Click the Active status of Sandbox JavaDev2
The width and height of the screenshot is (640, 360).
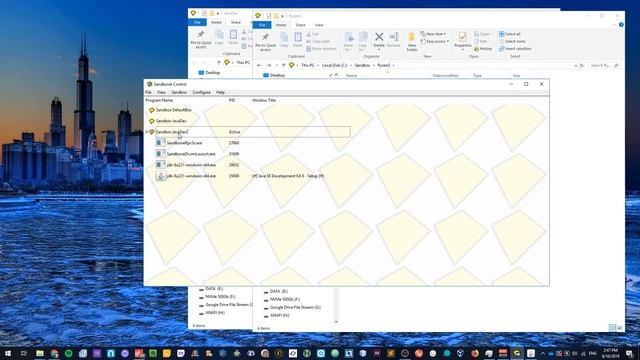pos(234,132)
